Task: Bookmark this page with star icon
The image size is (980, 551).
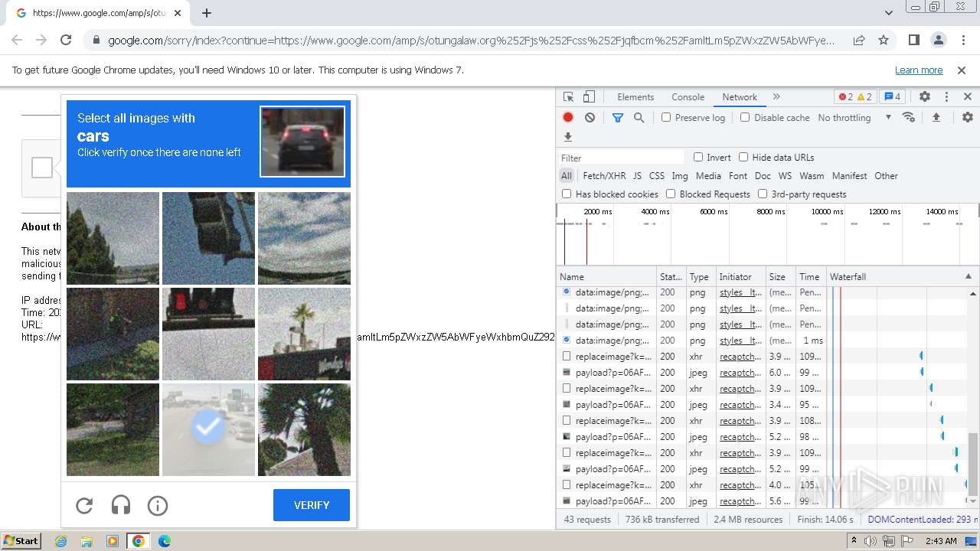Action: tap(884, 40)
